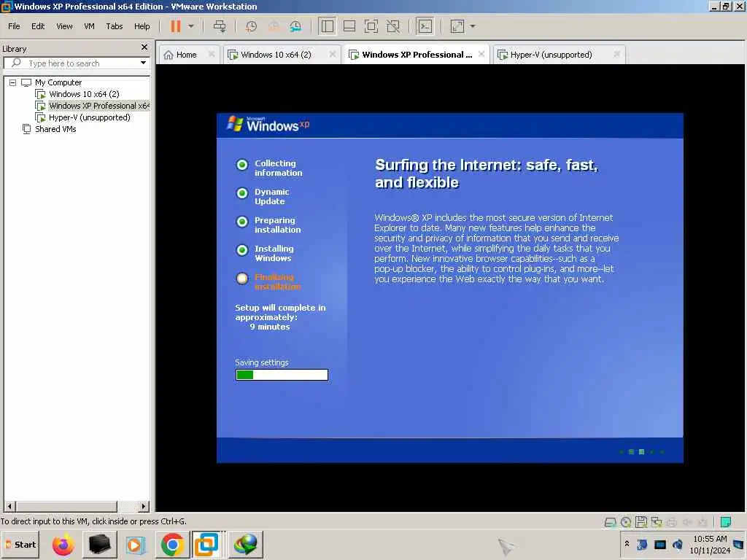
Task: Click the Installing Windows step indicator
Action: pyautogui.click(x=242, y=250)
